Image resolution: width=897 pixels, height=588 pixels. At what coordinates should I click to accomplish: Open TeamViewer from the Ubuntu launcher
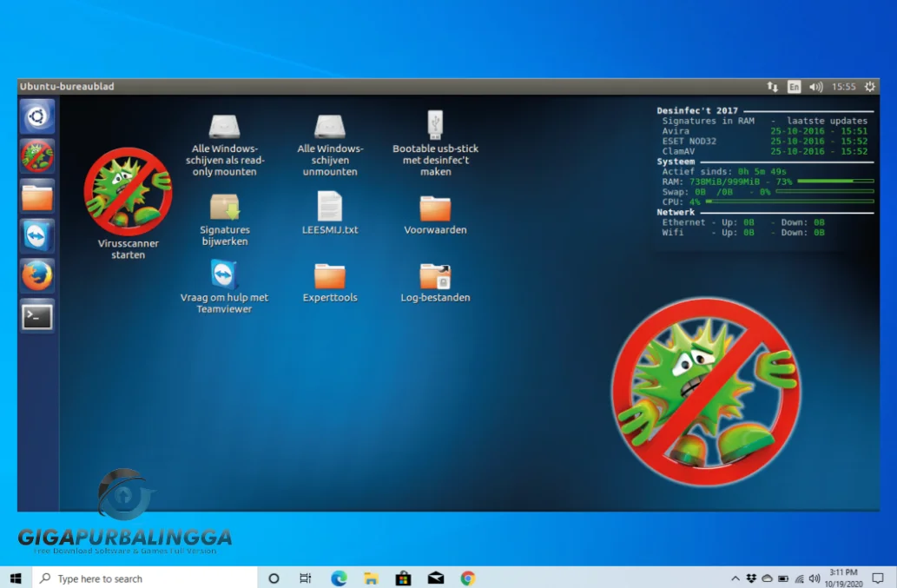tap(37, 235)
